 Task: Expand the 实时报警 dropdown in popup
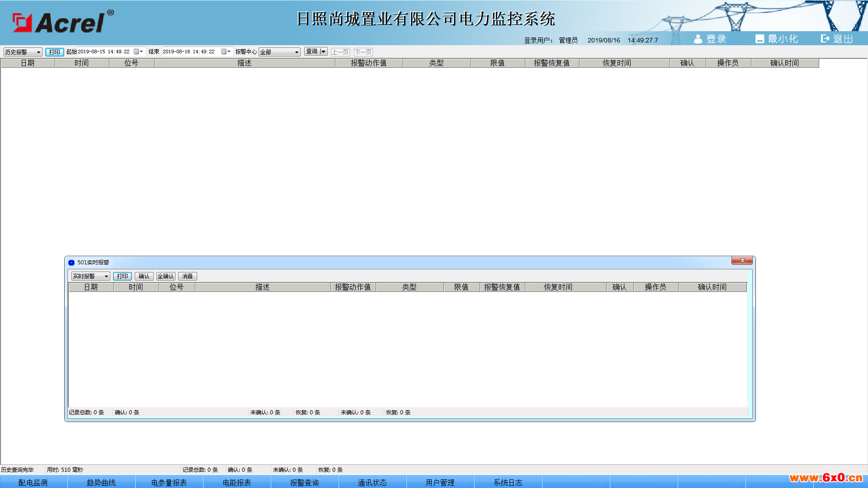pyautogui.click(x=106, y=276)
